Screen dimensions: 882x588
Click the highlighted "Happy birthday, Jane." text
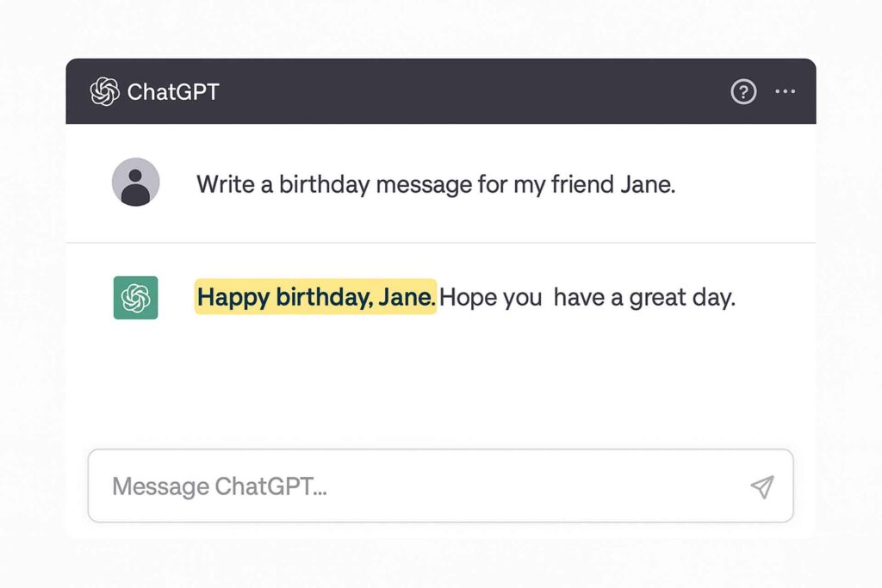tap(315, 298)
